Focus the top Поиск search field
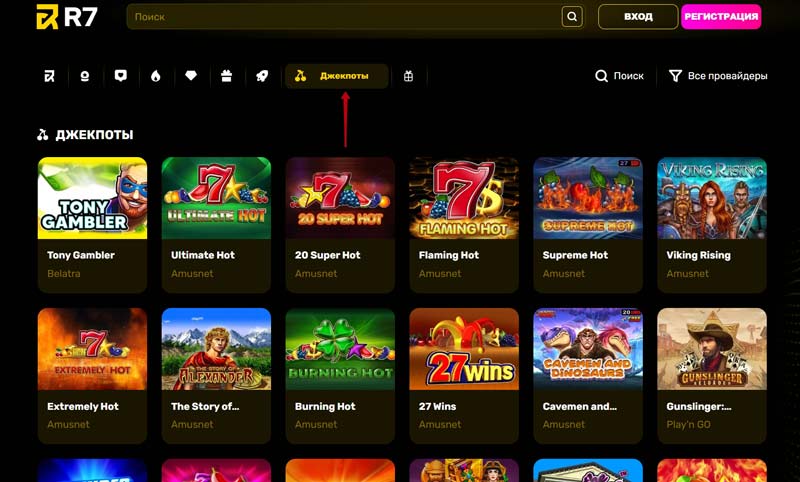The height and width of the screenshot is (482, 800). point(344,17)
